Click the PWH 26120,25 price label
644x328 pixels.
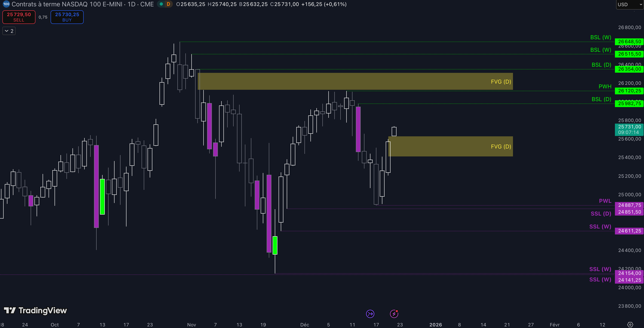629,91
